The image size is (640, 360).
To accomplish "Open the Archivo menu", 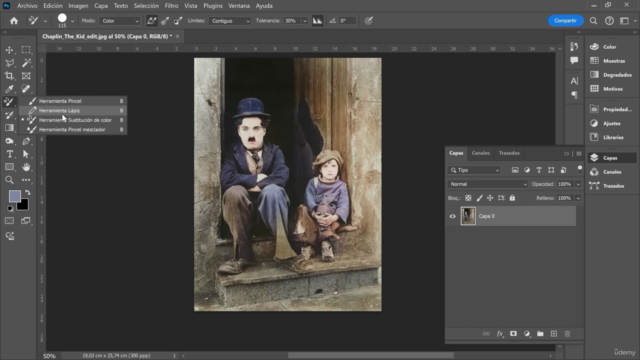I will (x=27, y=6).
